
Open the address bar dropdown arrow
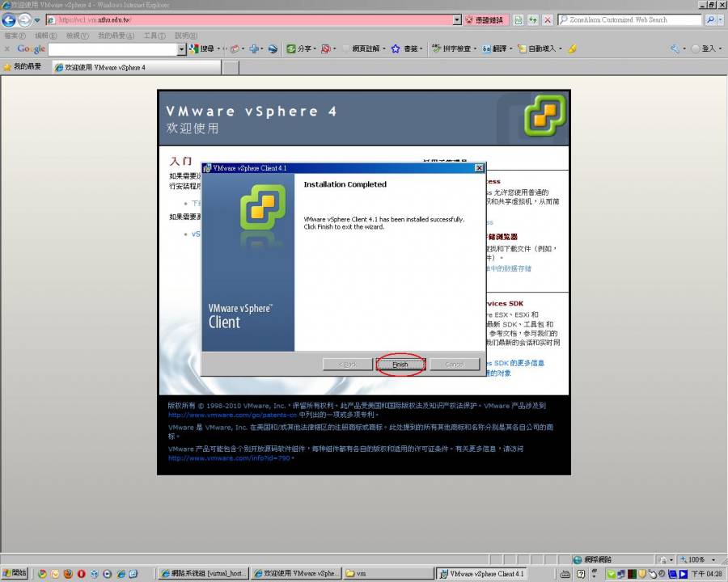(x=457, y=19)
